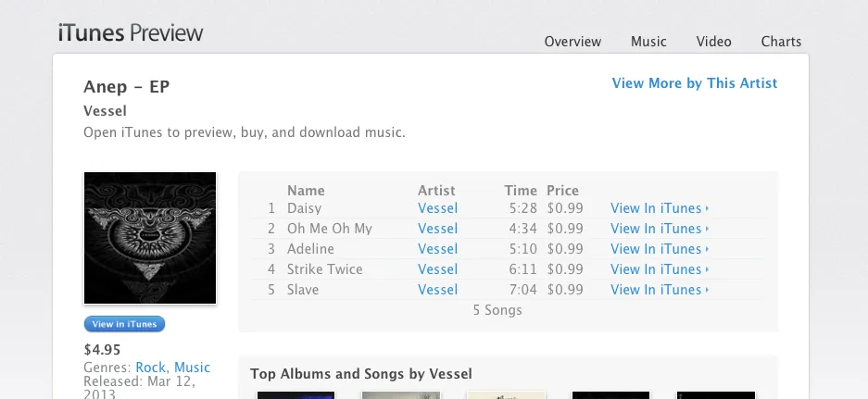
Task: Click View More by This Artist
Action: pos(694,83)
